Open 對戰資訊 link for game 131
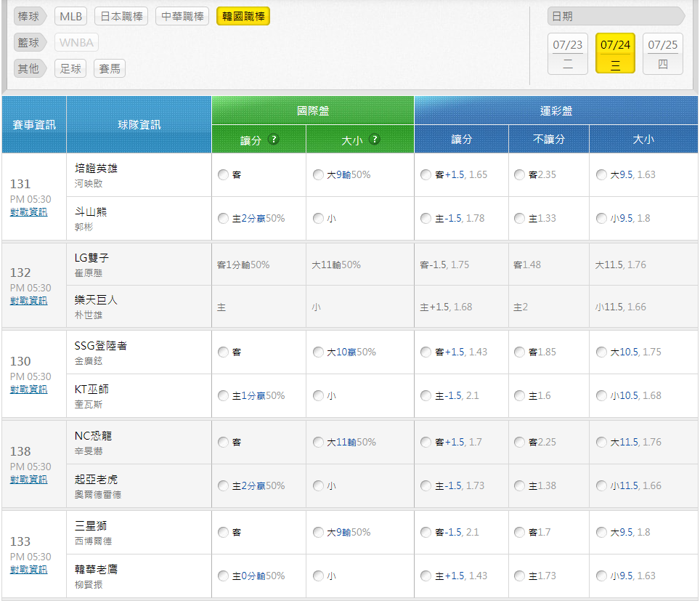Image resolution: width=700 pixels, height=601 pixels. [28, 211]
